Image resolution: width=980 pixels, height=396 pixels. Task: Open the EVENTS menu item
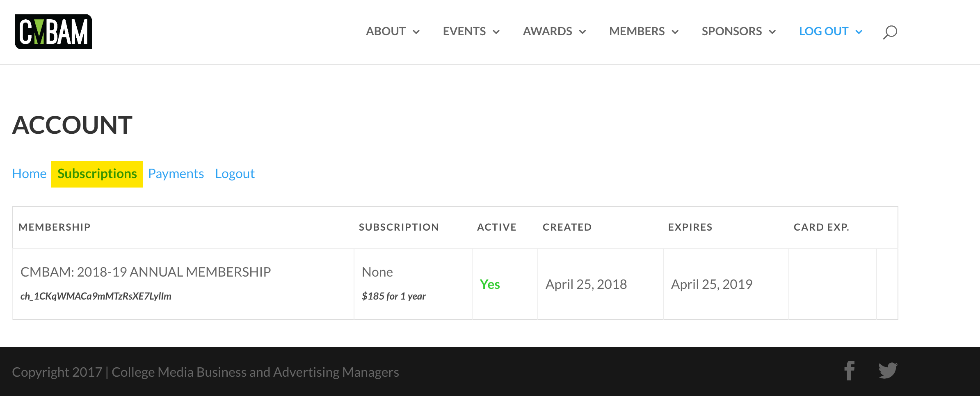click(464, 32)
